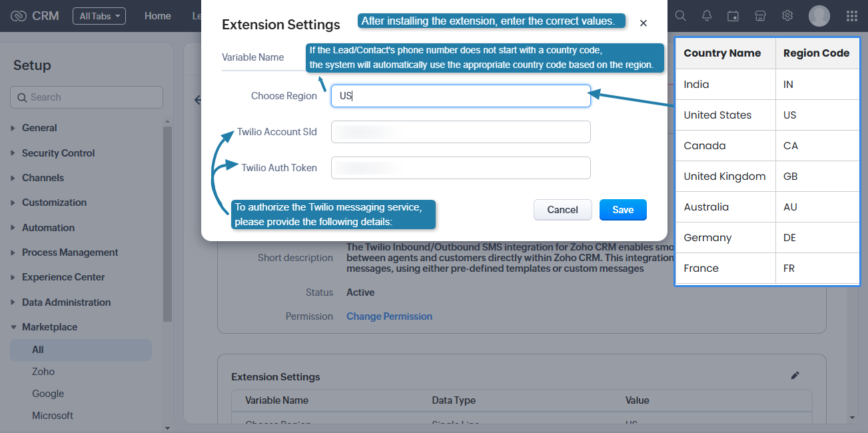Open the settings gear icon

787,15
